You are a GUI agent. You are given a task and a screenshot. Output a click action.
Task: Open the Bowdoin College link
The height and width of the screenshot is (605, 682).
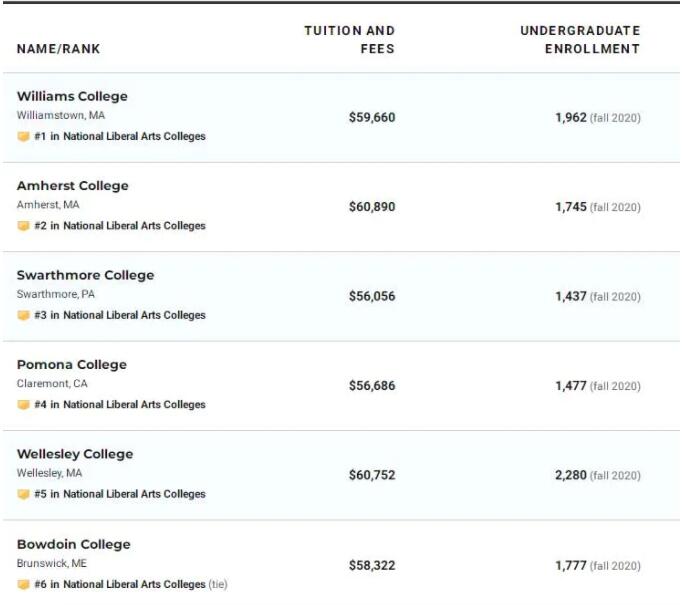click(73, 544)
